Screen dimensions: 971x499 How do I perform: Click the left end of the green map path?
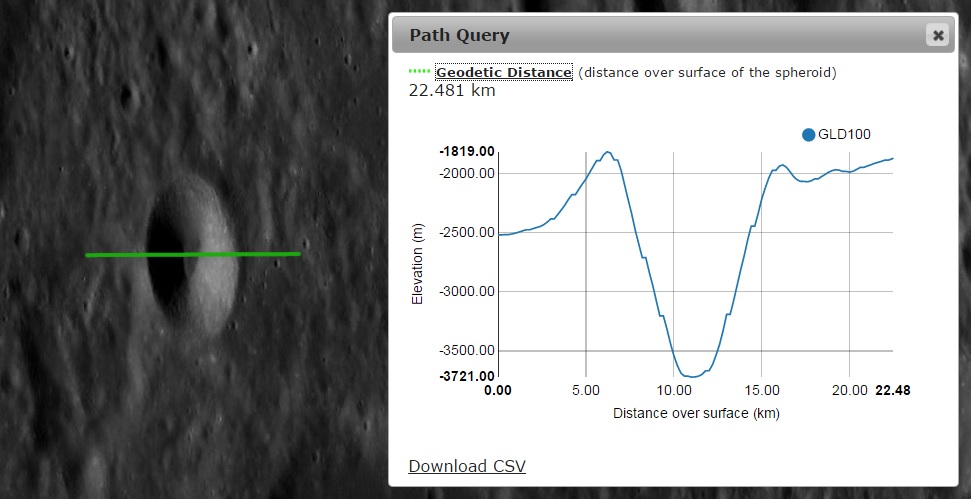pyautogui.click(x=88, y=255)
